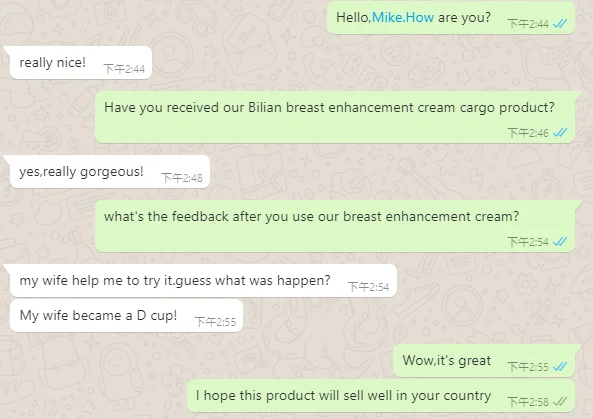
Task: Click 'I hope this product will sell well' message
Action: [x=381, y=396]
